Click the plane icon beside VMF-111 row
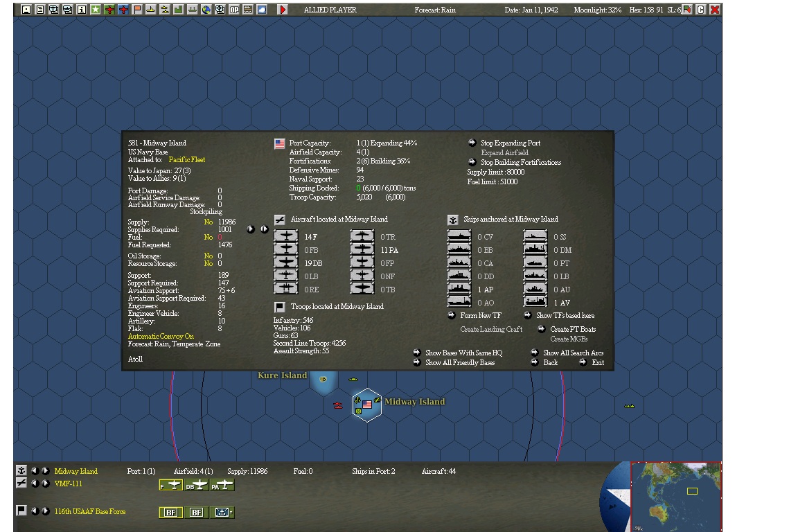Screen dimensions: 798x532 click(x=21, y=483)
